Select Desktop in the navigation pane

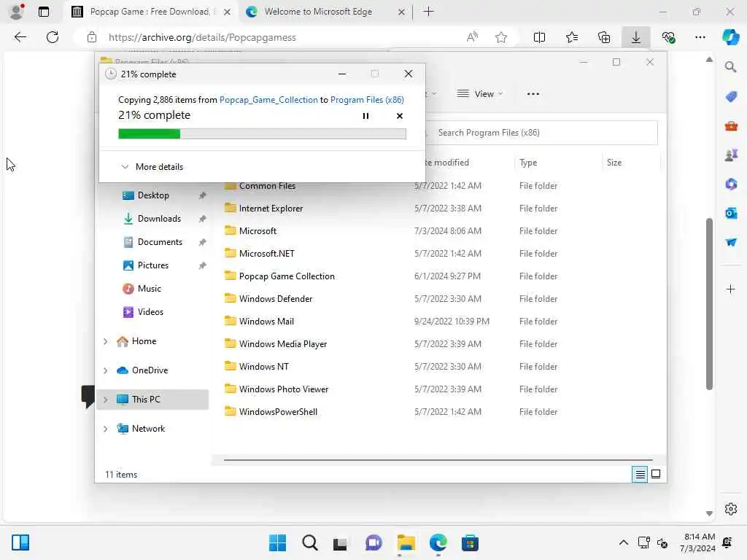(x=153, y=195)
